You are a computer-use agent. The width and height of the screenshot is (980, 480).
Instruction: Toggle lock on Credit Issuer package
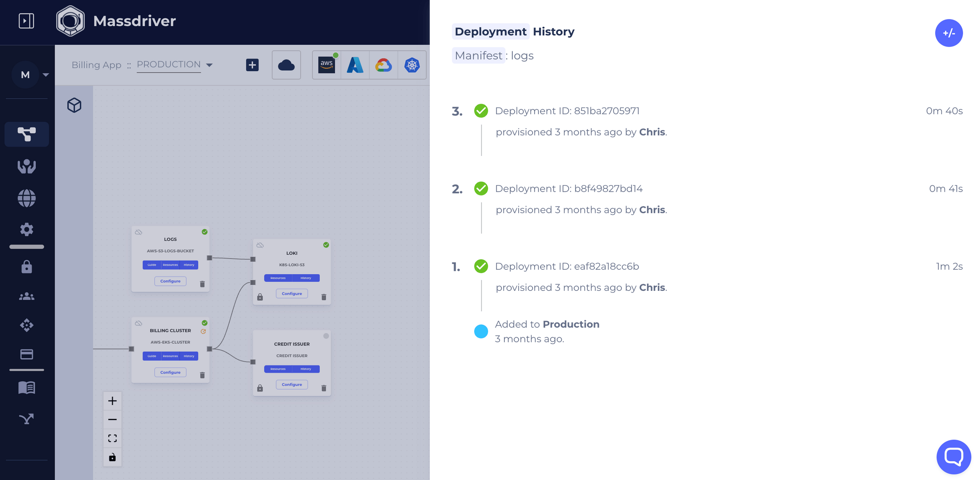coord(260,388)
